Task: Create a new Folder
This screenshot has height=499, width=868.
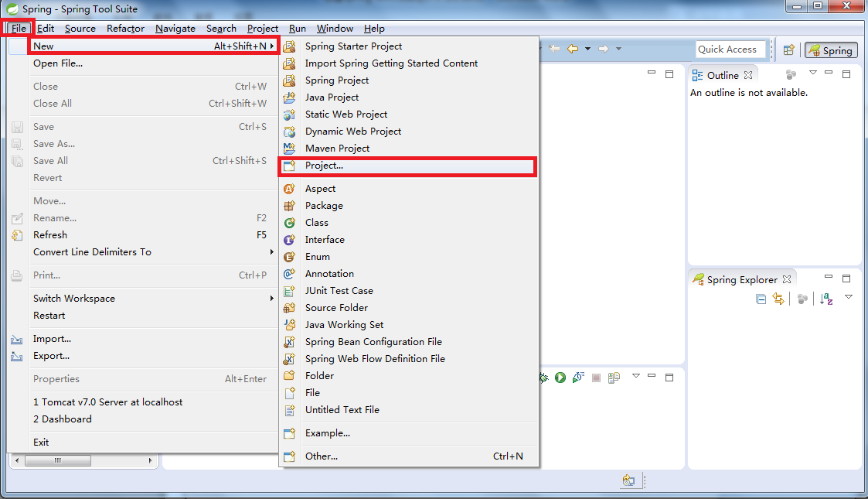Action: [x=408, y=376]
